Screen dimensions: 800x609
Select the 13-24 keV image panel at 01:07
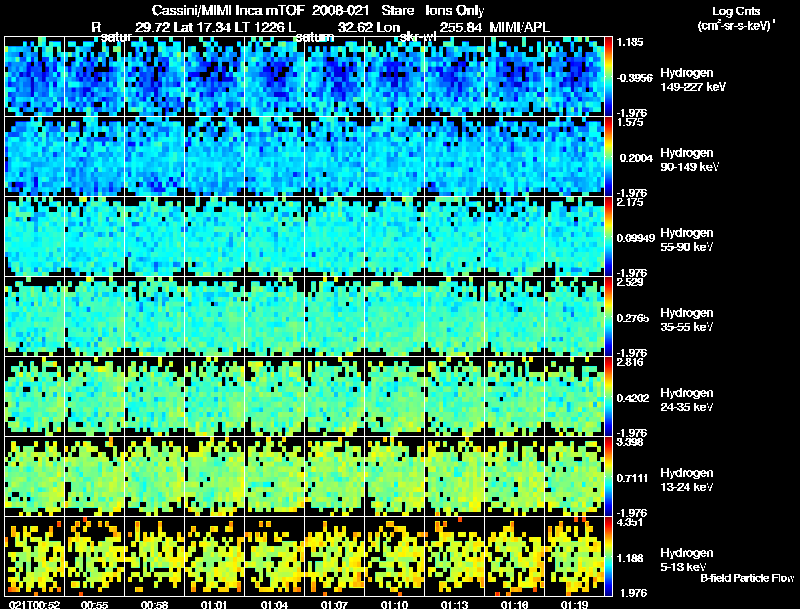click(x=334, y=477)
